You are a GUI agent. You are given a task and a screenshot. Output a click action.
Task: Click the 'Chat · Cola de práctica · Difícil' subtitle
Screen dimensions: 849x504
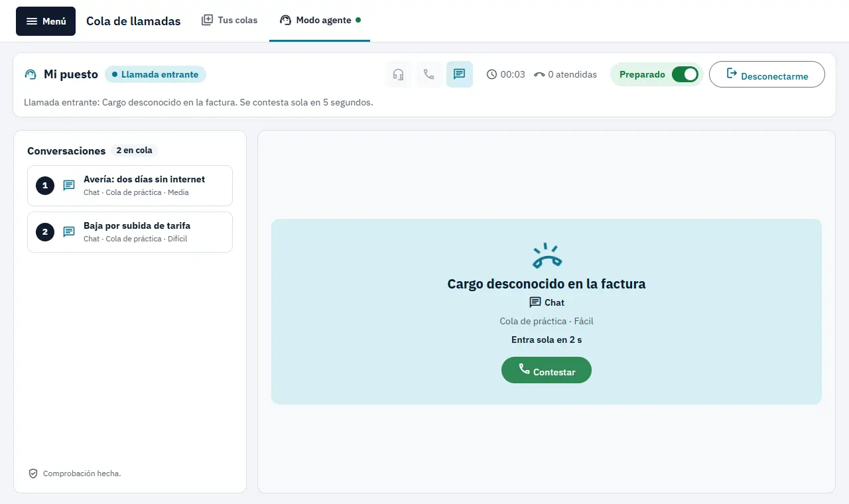click(x=135, y=239)
